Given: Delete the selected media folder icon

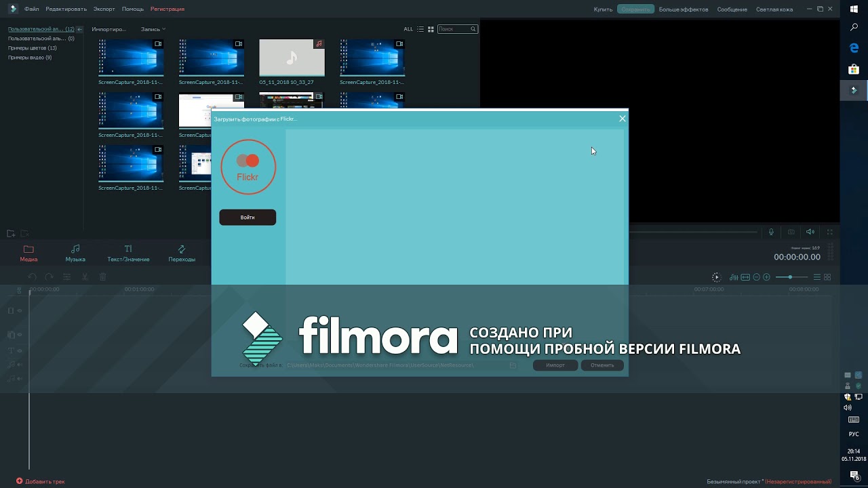Looking at the screenshot, I should click(24, 234).
